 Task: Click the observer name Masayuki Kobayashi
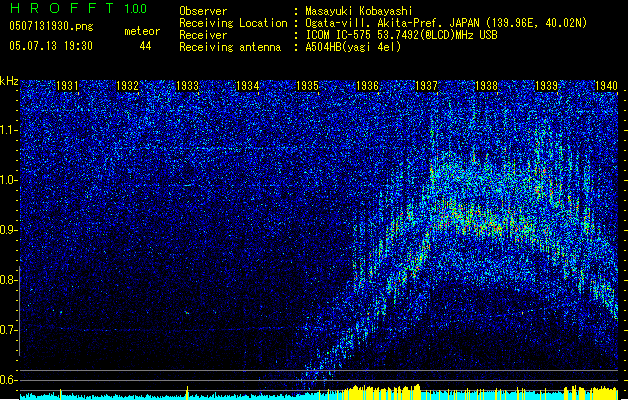click(359, 11)
